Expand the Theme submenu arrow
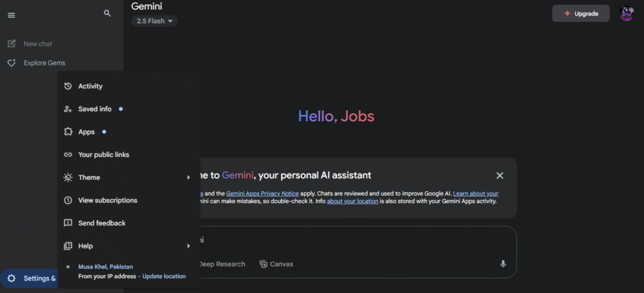This screenshot has width=644, height=293. (x=189, y=178)
